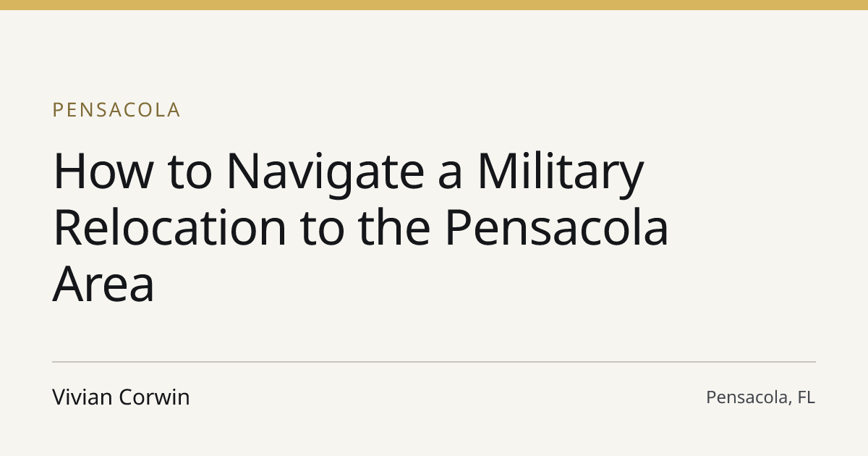
Task: Select the Pensacola, FL location text
Action: click(x=760, y=397)
